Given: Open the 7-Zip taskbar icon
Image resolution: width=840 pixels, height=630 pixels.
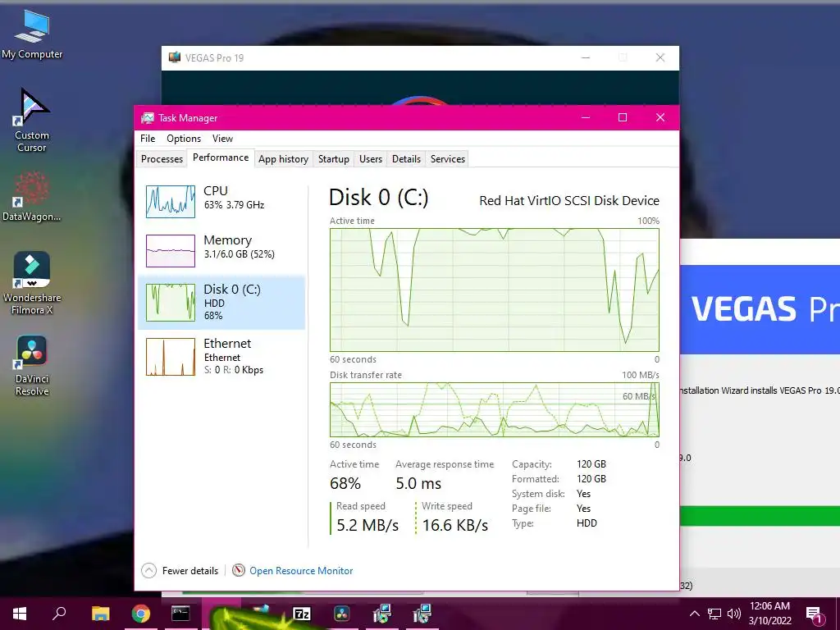Looking at the screenshot, I should click(302, 614).
